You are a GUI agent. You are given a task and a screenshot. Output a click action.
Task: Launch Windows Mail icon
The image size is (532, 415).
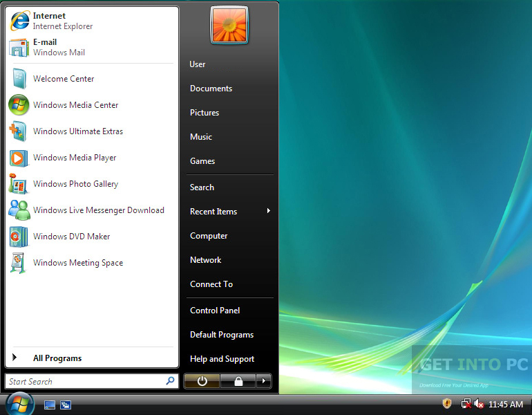click(x=19, y=48)
